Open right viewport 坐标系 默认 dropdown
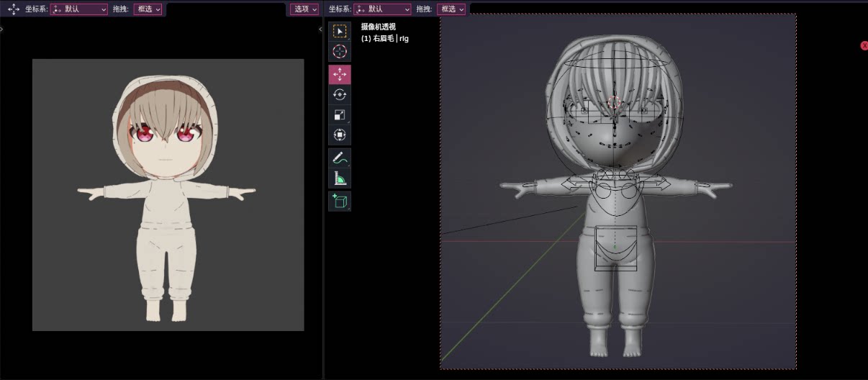The image size is (868, 380). [x=383, y=9]
